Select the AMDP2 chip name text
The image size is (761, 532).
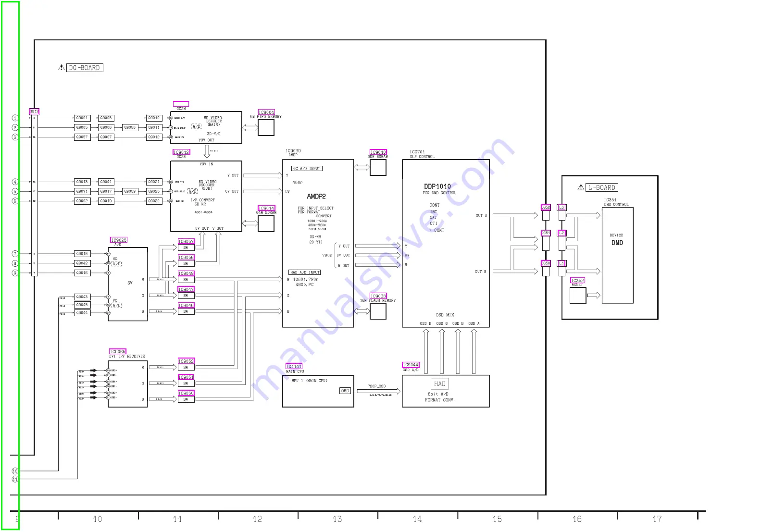click(316, 196)
